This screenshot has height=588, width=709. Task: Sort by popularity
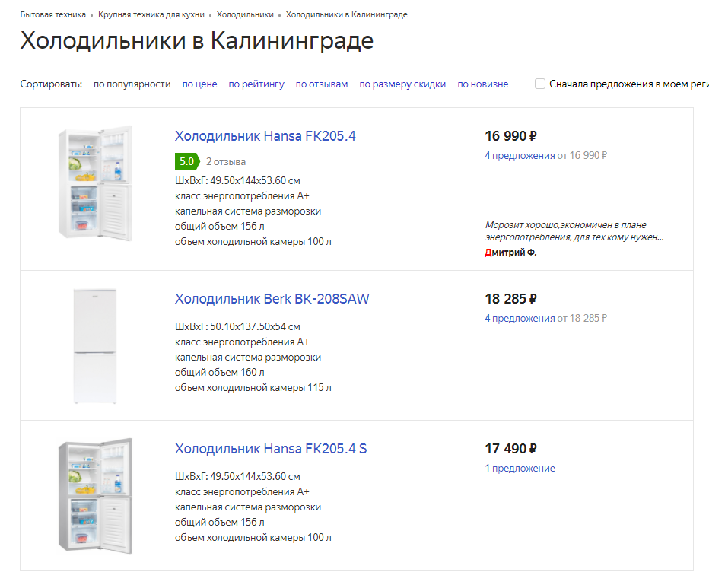(x=132, y=84)
